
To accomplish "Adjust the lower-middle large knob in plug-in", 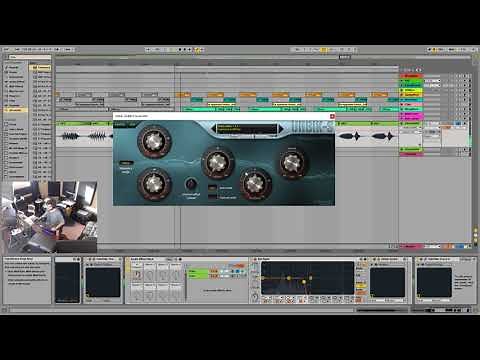I will 255,184.
